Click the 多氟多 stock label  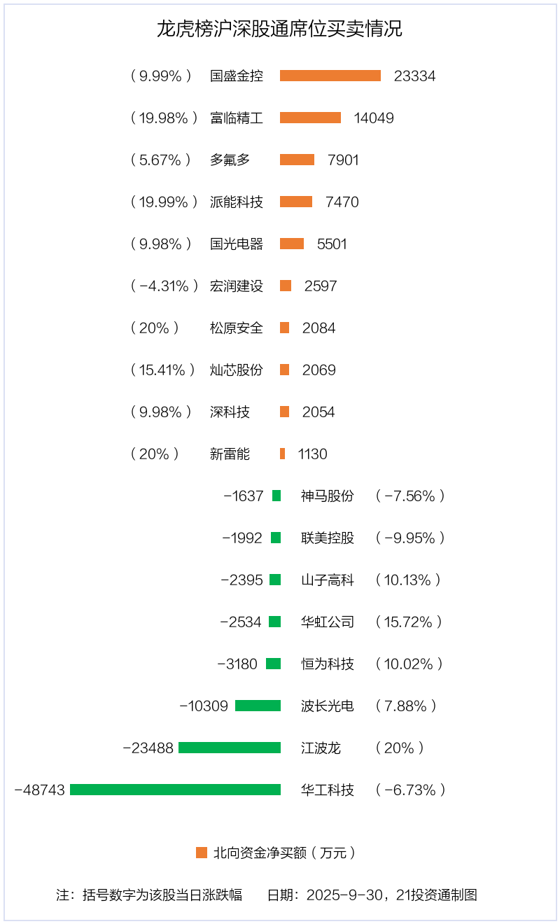tap(230, 160)
